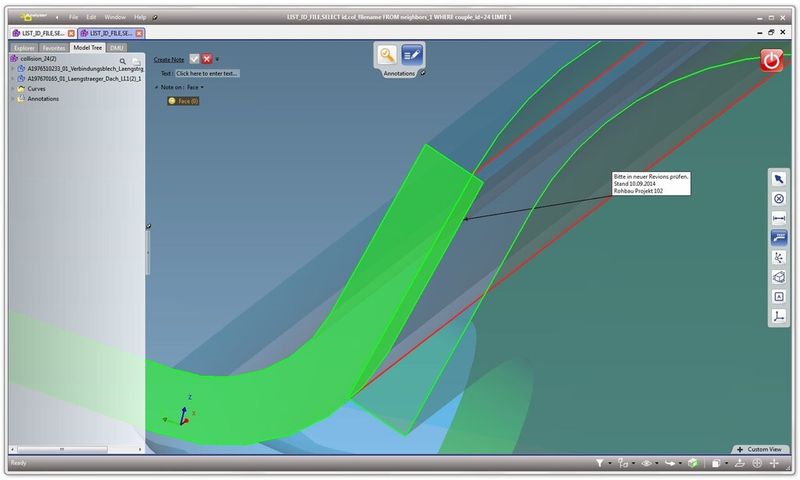Image resolution: width=800 pixels, height=480 pixels.
Task: Open the eye visibility dropdown arrow
Action: pyautogui.click(x=657, y=464)
